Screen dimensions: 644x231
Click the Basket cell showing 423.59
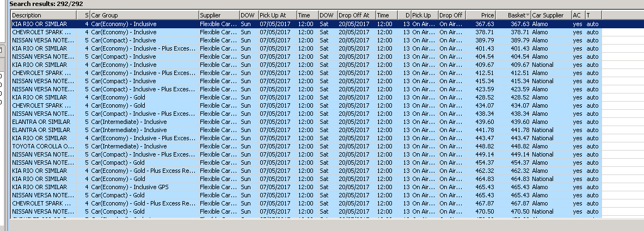pyautogui.click(x=513, y=89)
